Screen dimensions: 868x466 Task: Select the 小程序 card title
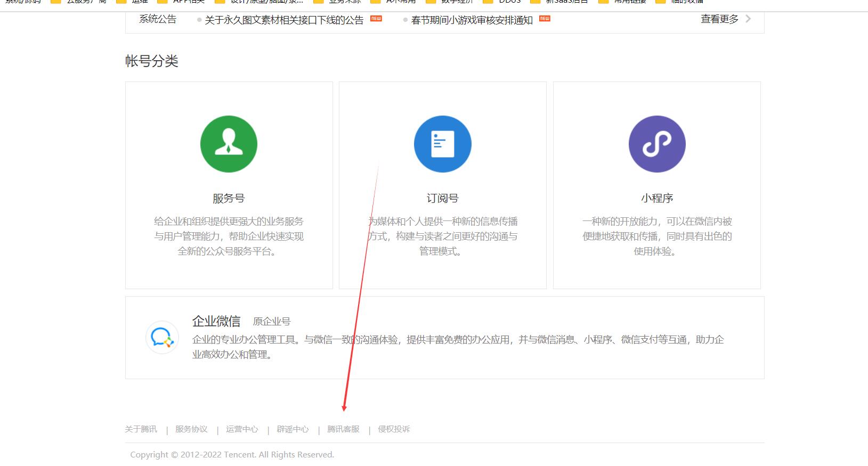657,198
